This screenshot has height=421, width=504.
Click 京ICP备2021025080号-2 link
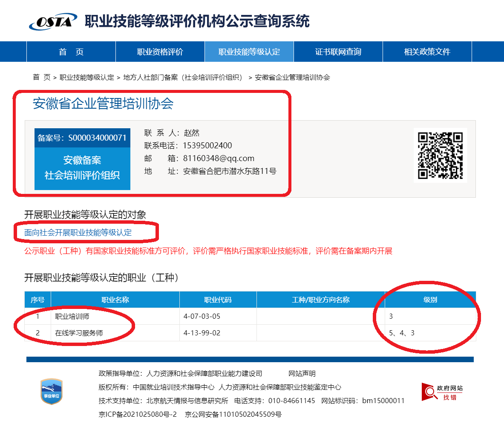tap(138, 414)
